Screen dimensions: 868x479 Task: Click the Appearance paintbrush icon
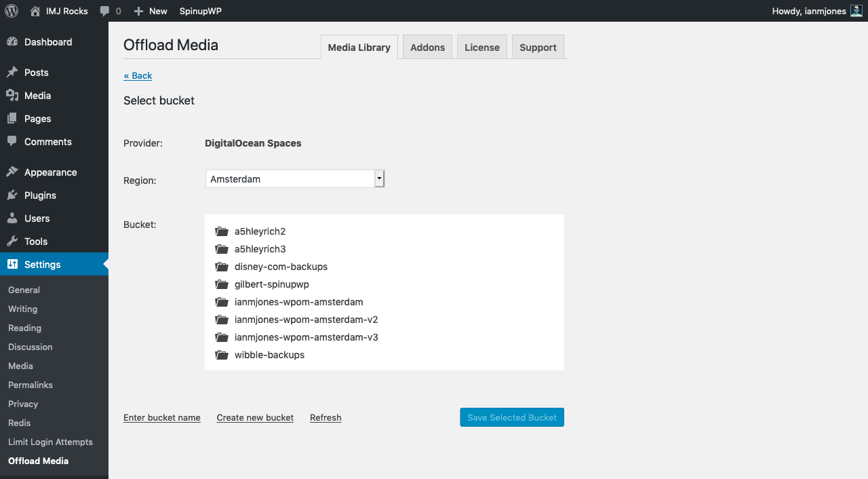click(12, 172)
